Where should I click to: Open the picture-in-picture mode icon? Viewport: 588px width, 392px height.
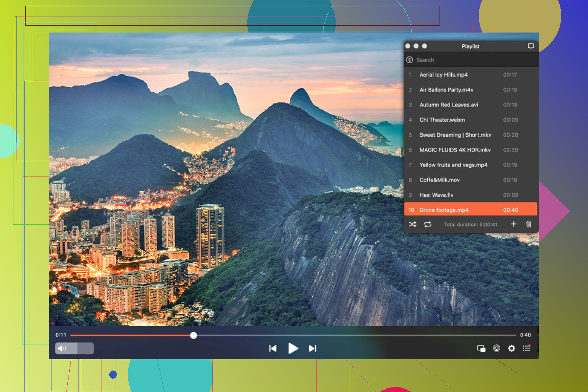481,348
